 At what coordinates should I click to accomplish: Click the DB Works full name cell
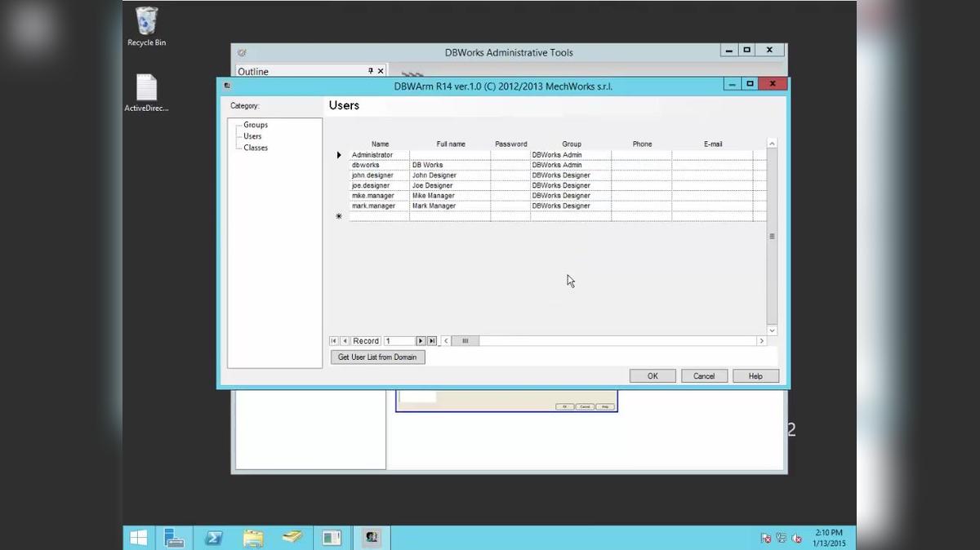[451, 165]
